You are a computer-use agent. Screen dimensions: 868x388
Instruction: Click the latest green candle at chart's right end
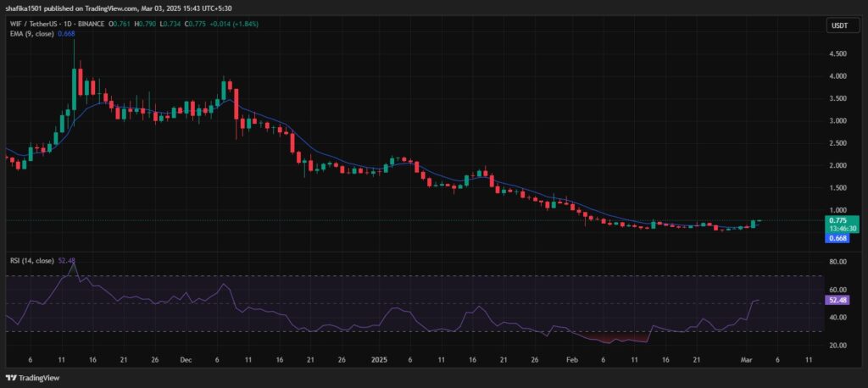coord(754,224)
